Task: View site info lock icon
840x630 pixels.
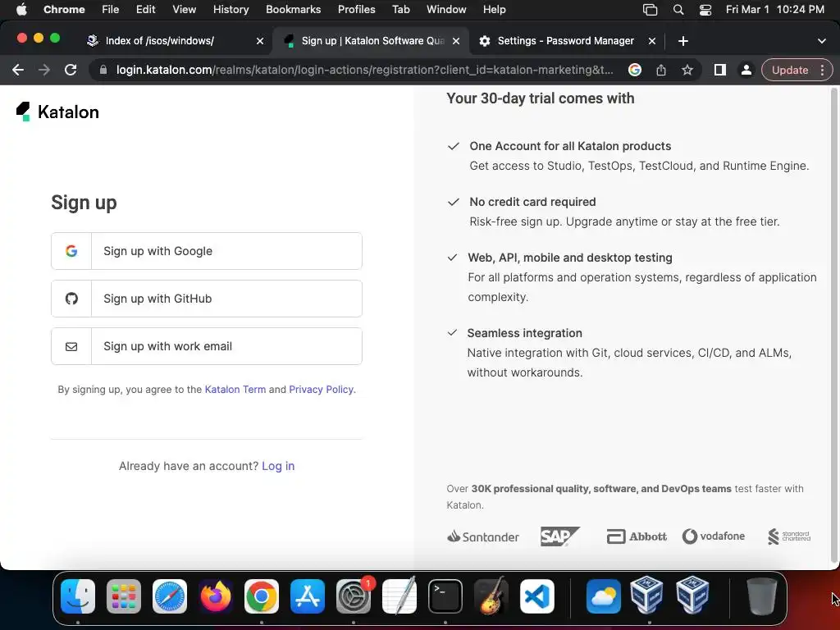Action: click(x=103, y=70)
